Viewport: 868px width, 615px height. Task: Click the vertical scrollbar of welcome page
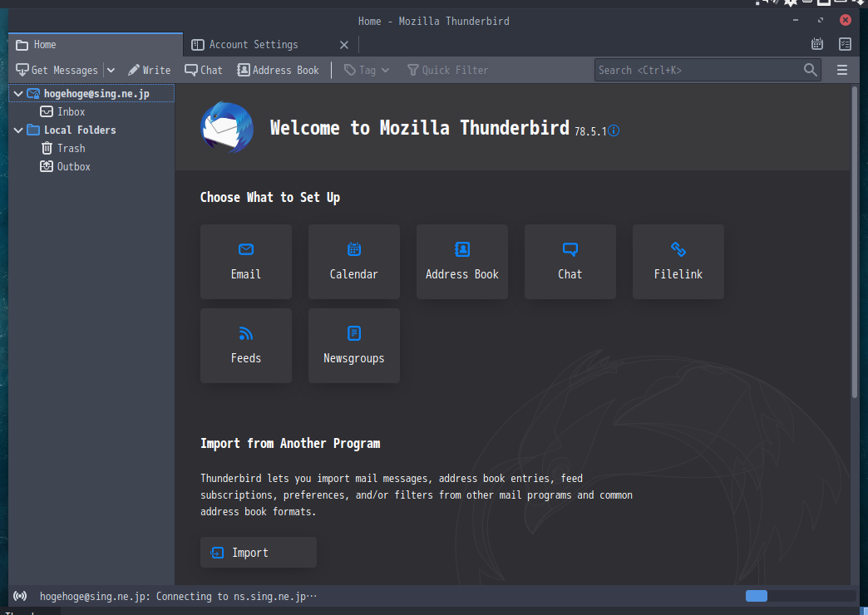pyautogui.click(x=855, y=241)
